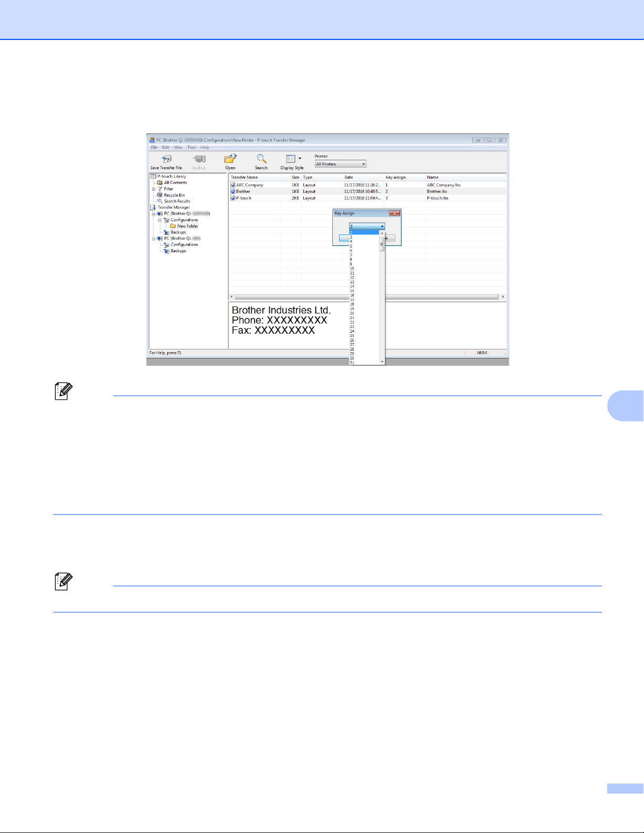Image resolution: width=644 pixels, height=833 pixels.
Task: Select the ABC Company layout icon
Action: [233, 185]
